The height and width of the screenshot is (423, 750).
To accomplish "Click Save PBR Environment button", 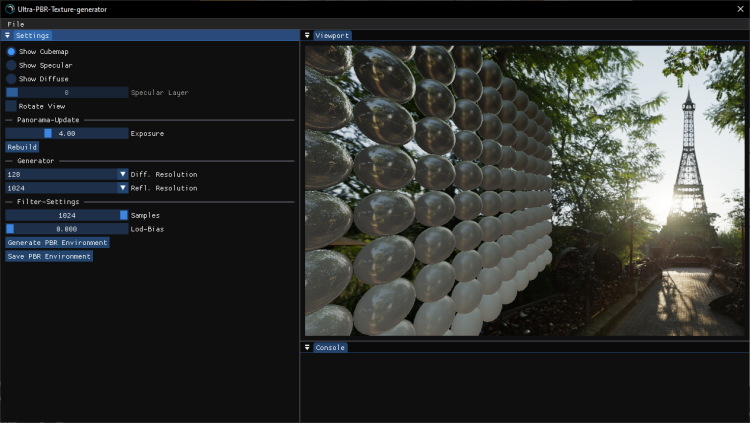I will coord(49,256).
